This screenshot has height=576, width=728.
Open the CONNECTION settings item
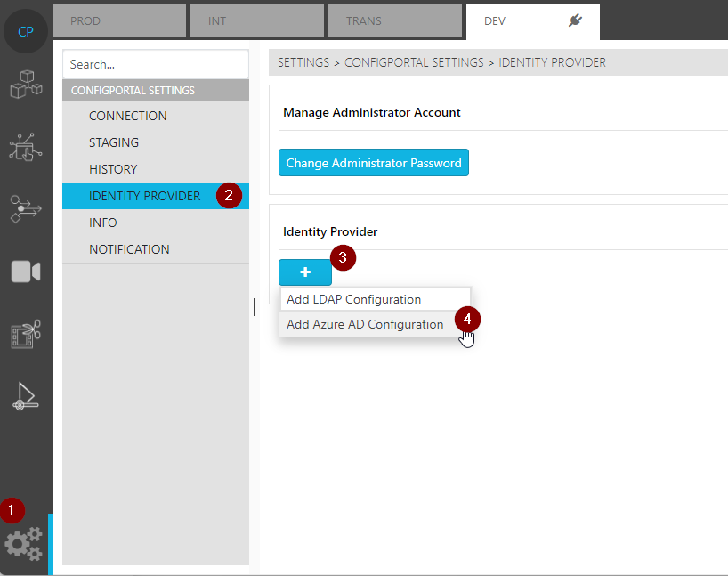point(128,116)
